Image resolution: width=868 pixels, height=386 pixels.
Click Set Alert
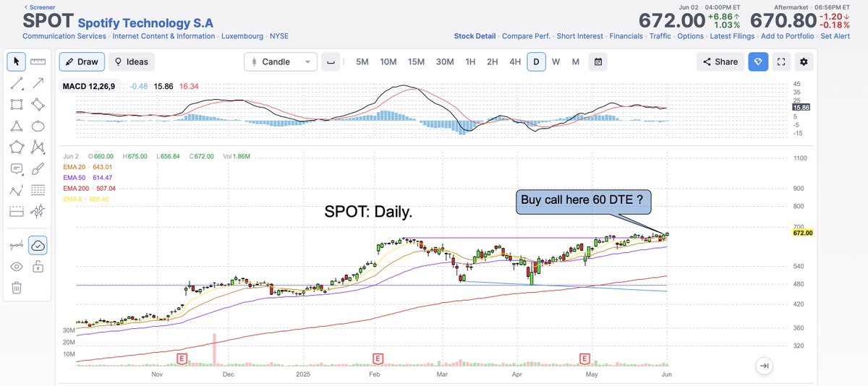tap(835, 36)
